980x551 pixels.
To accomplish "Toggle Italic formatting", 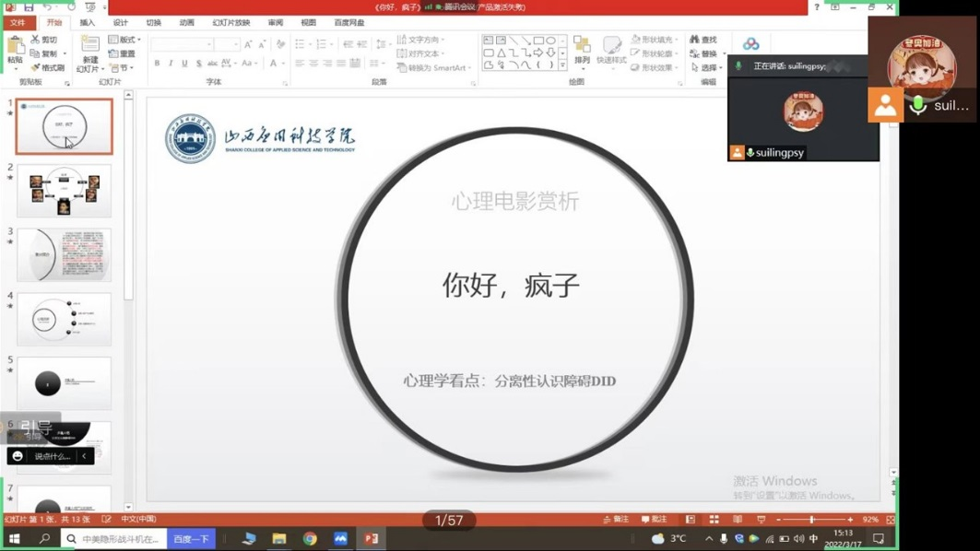I will 171,63.
